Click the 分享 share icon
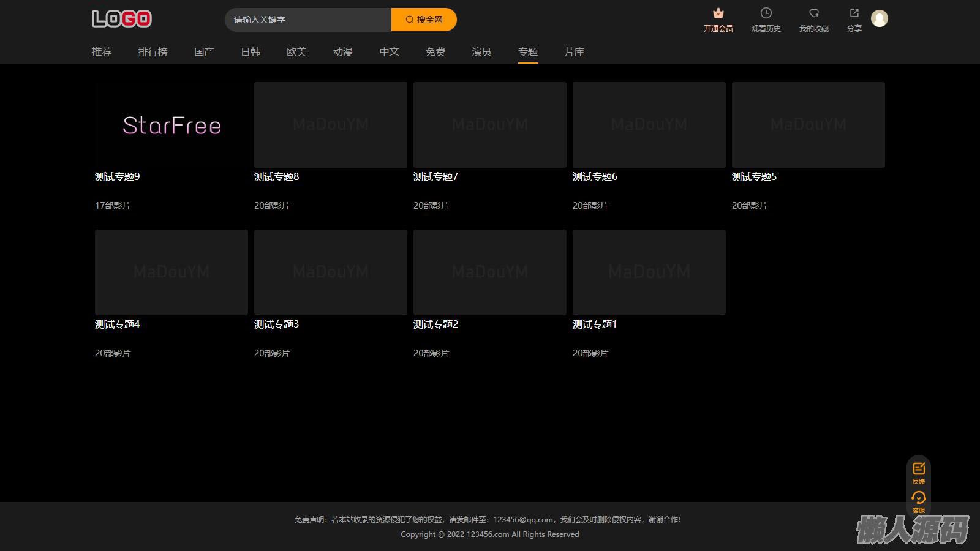This screenshot has height=551, width=980. (x=854, y=13)
